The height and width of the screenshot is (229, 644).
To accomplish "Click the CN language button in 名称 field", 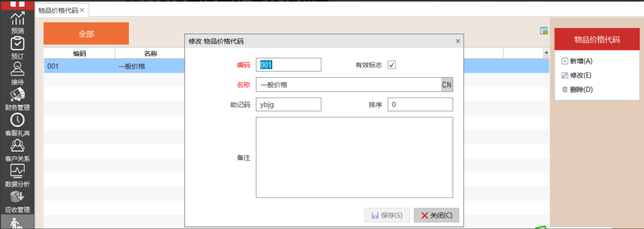I will [447, 85].
